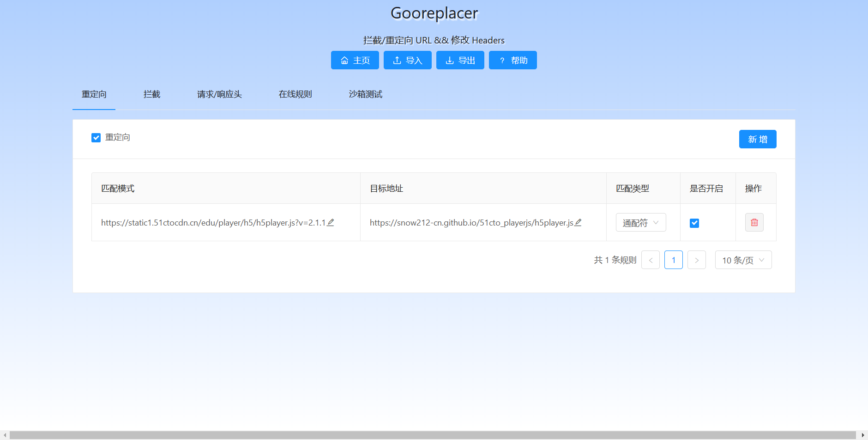The height and width of the screenshot is (440, 868).
Task: Click the Gooreplacer title
Action: (434, 13)
